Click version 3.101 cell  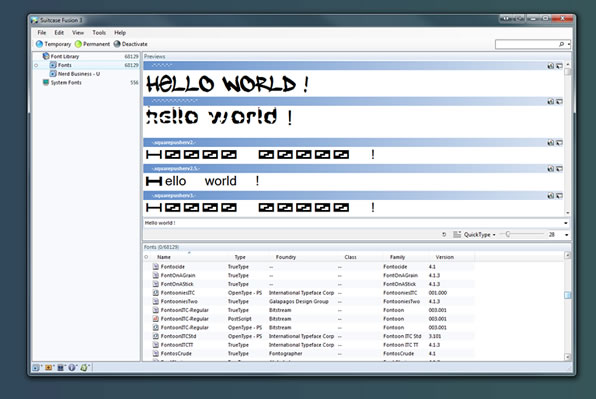click(435, 336)
